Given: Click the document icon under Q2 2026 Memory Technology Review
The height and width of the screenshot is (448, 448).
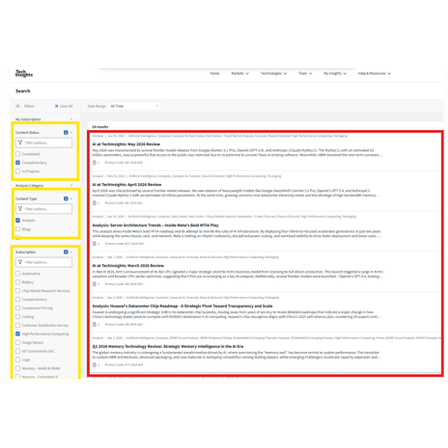Looking at the screenshot, I should coord(94,365).
